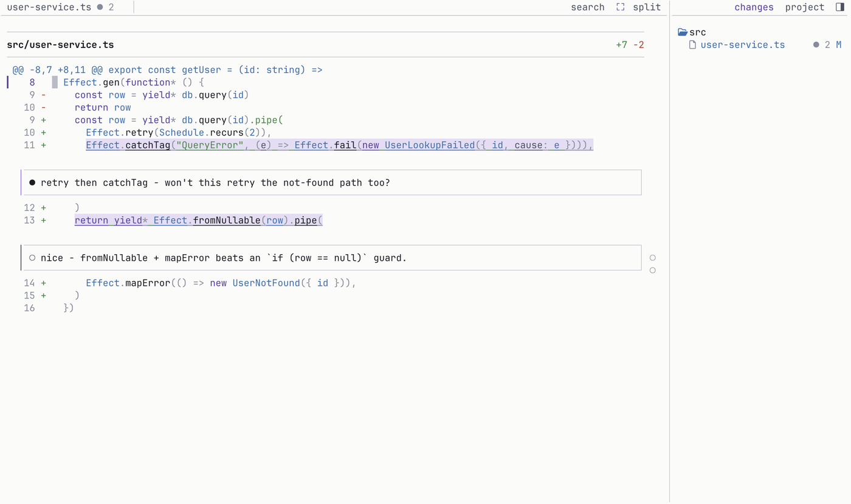Click the Effect.mapError UserNotFound line
The width and height of the screenshot is (851, 504).
coord(221,283)
